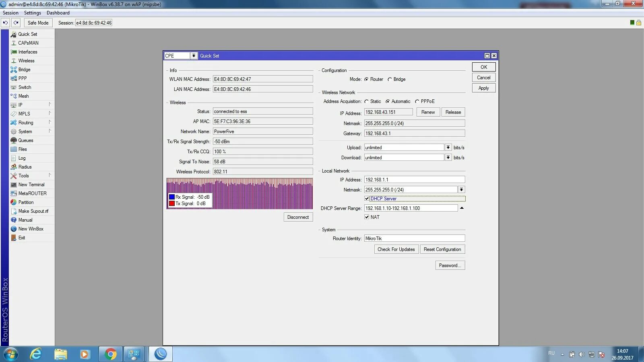Open the MetaROUTER sidebar icon
Image resolution: width=644 pixels, height=362 pixels.
tap(14, 193)
